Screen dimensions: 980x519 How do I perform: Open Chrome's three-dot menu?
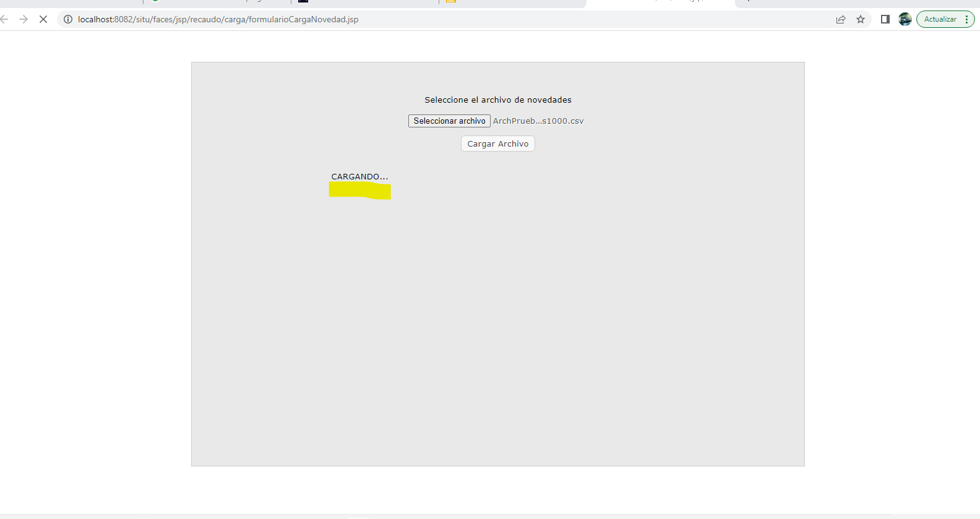coord(966,19)
